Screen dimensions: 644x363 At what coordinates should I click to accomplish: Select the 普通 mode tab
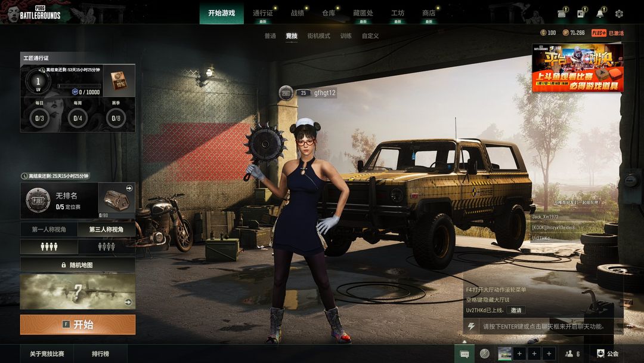(x=270, y=36)
